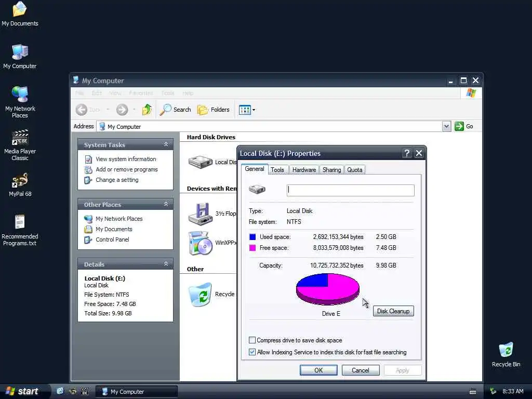The image size is (532, 399).
Task: Collapse the Details panel
Action: point(166,264)
